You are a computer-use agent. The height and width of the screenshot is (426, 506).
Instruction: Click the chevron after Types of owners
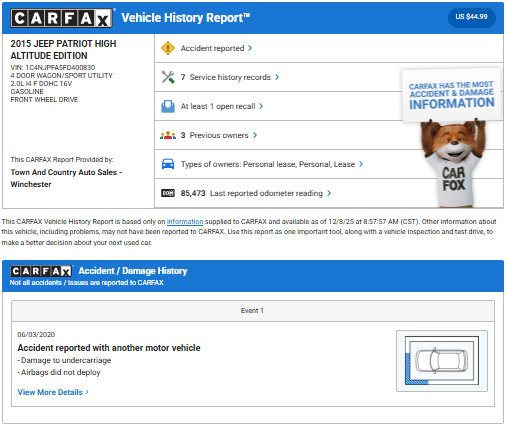pos(361,164)
